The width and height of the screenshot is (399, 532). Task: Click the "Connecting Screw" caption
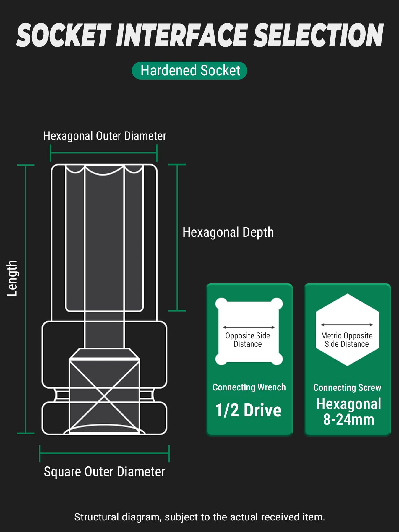tap(347, 387)
